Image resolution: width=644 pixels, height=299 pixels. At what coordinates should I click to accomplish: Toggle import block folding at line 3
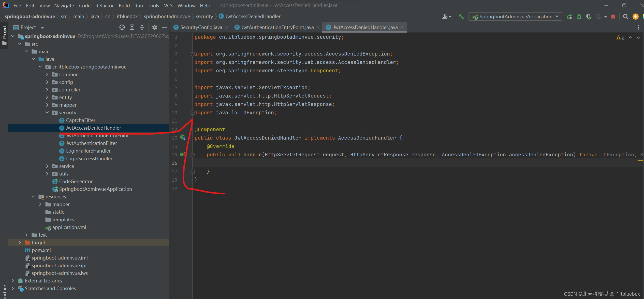click(193, 54)
